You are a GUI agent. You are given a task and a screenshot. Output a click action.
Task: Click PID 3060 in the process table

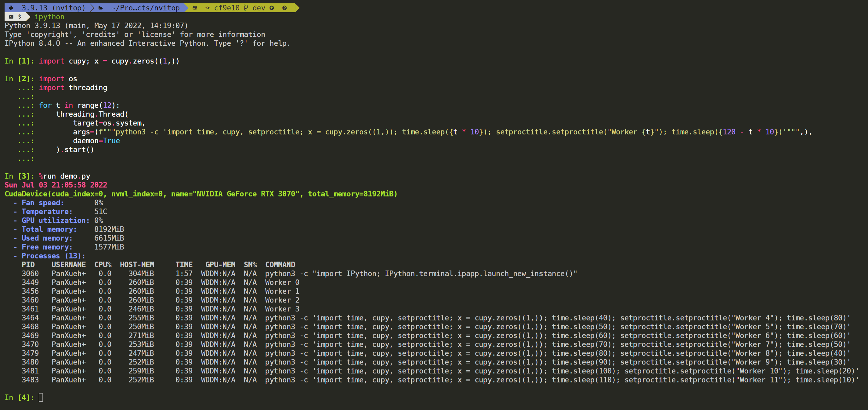coord(30,273)
